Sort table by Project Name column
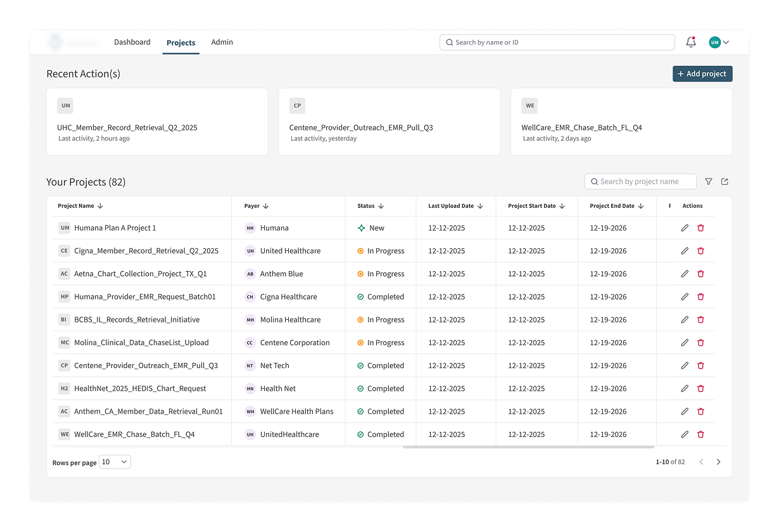The height and width of the screenshot is (532, 779). 100,206
